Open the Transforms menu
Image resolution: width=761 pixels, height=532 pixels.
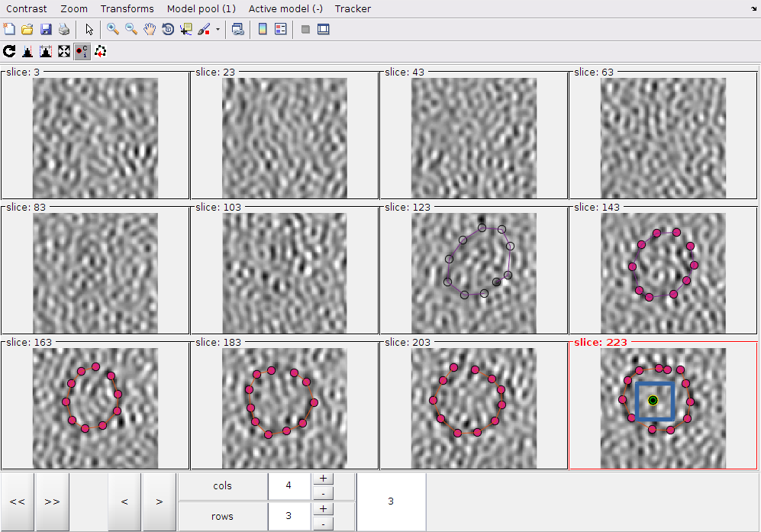pyautogui.click(x=127, y=8)
